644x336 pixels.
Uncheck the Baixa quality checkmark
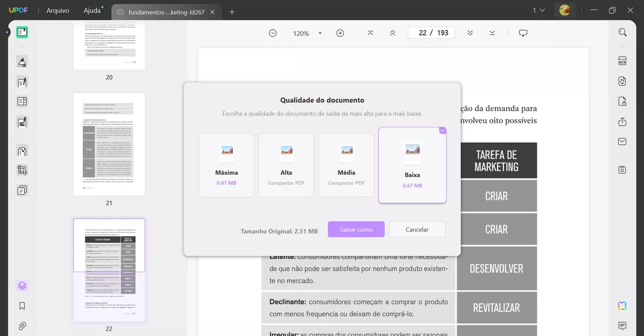(442, 130)
